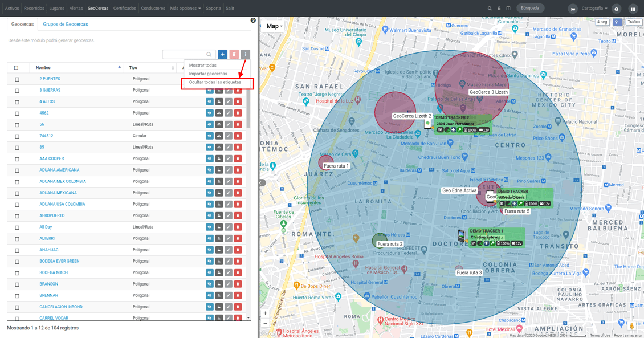Open the Cartografía dropdown
The width and height of the screenshot is (644, 338).
point(594,8)
